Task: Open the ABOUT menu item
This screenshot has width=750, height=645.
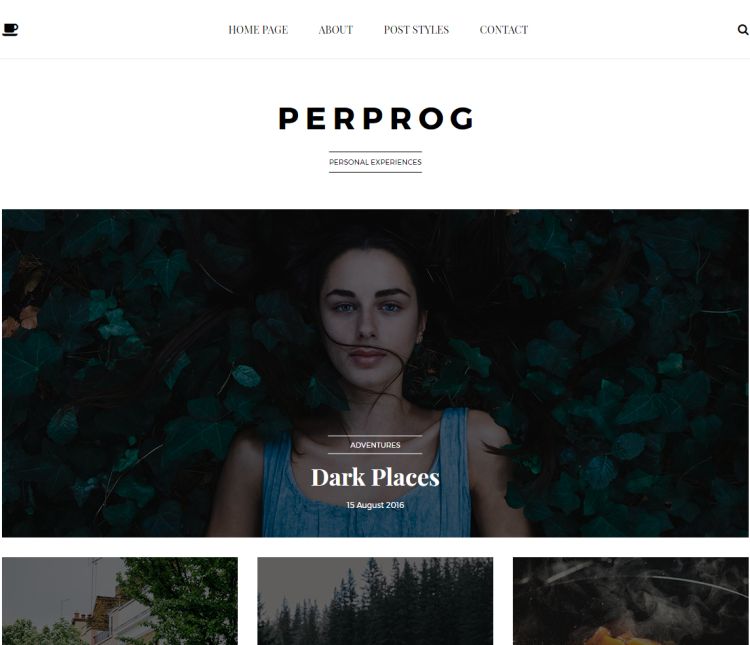Action: click(336, 30)
